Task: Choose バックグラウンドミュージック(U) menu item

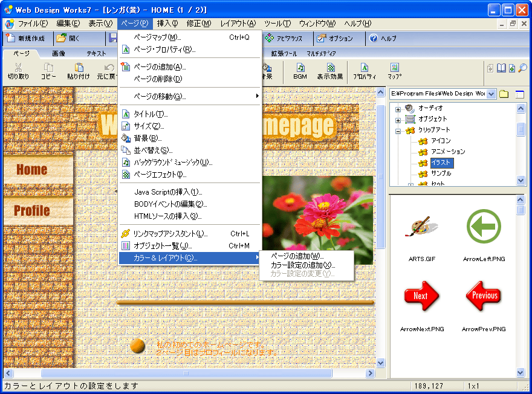Action: (x=190, y=163)
